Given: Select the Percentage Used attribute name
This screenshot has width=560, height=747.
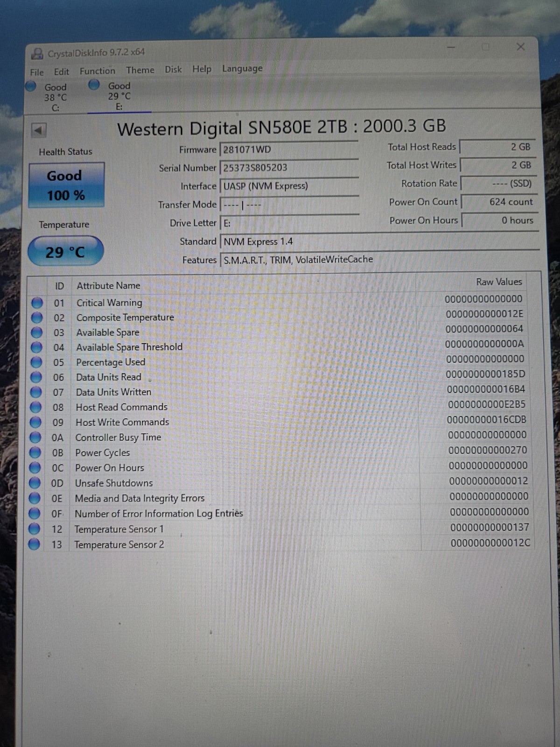Looking at the screenshot, I should click(x=111, y=362).
